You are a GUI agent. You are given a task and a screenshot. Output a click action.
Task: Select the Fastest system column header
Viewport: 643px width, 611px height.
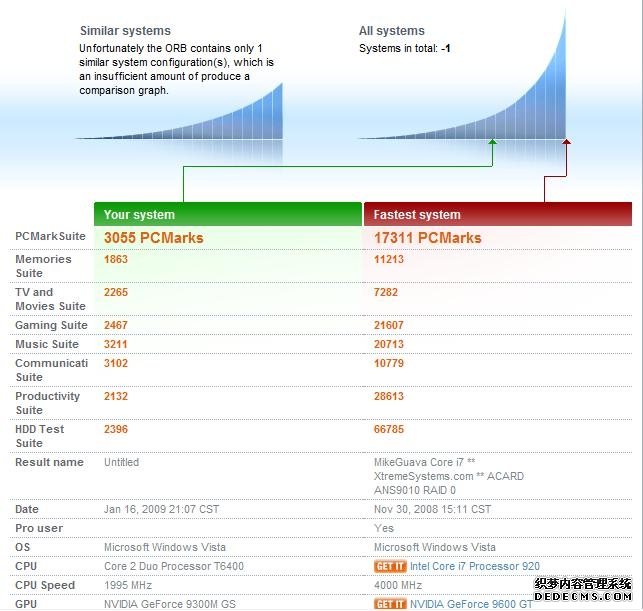point(498,214)
